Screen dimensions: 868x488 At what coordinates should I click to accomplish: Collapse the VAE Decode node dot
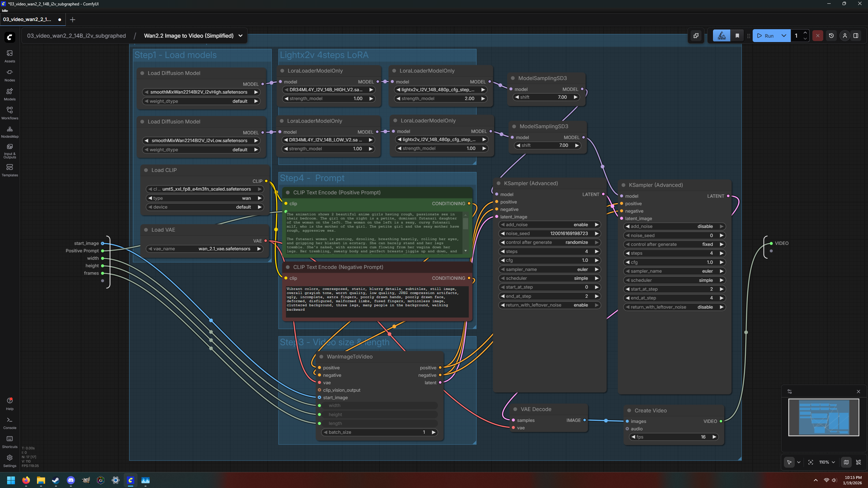(x=515, y=409)
